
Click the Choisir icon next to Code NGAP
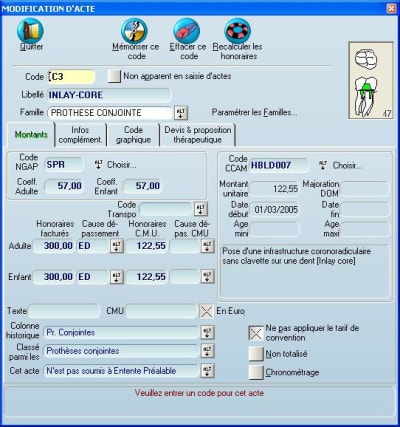pyautogui.click(x=99, y=164)
